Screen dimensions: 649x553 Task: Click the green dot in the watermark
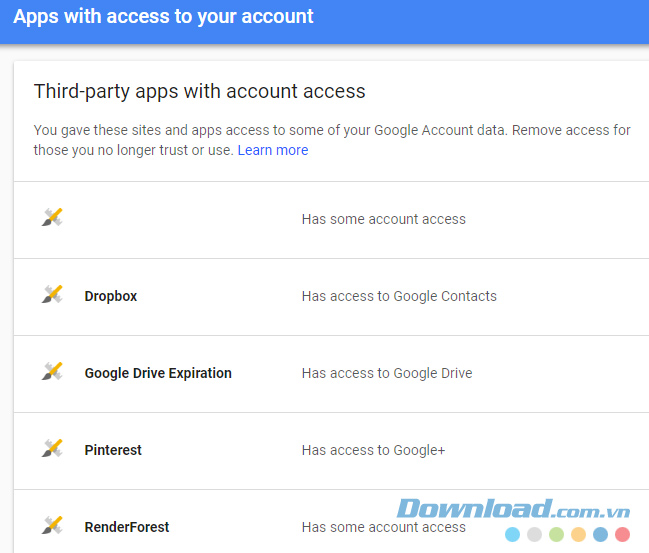556,535
